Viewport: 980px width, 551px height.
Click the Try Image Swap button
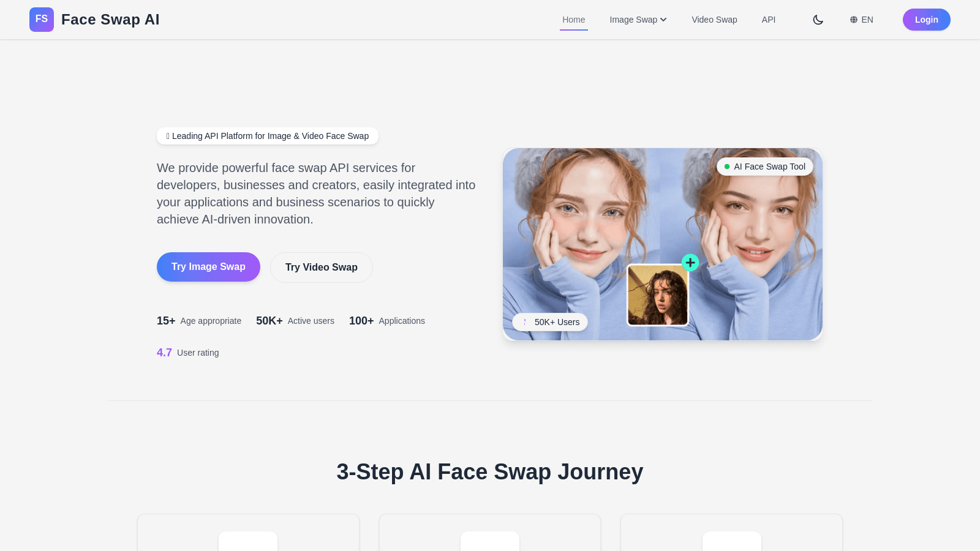(x=208, y=267)
